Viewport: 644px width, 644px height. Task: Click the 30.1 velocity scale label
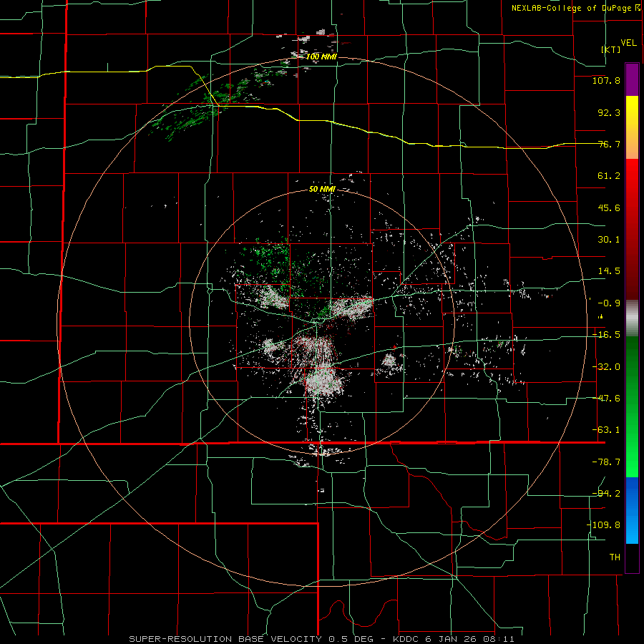click(x=609, y=240)
